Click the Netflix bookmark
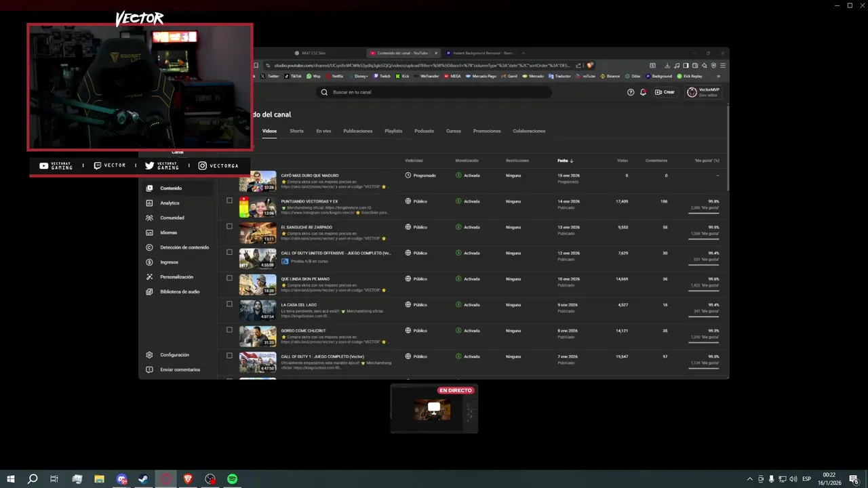 (334, 77)
